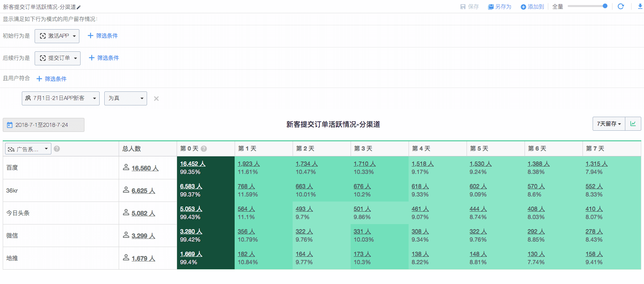Click 36kr day 1 value 768 人
644x284 pixels.
tap(246, 186)
